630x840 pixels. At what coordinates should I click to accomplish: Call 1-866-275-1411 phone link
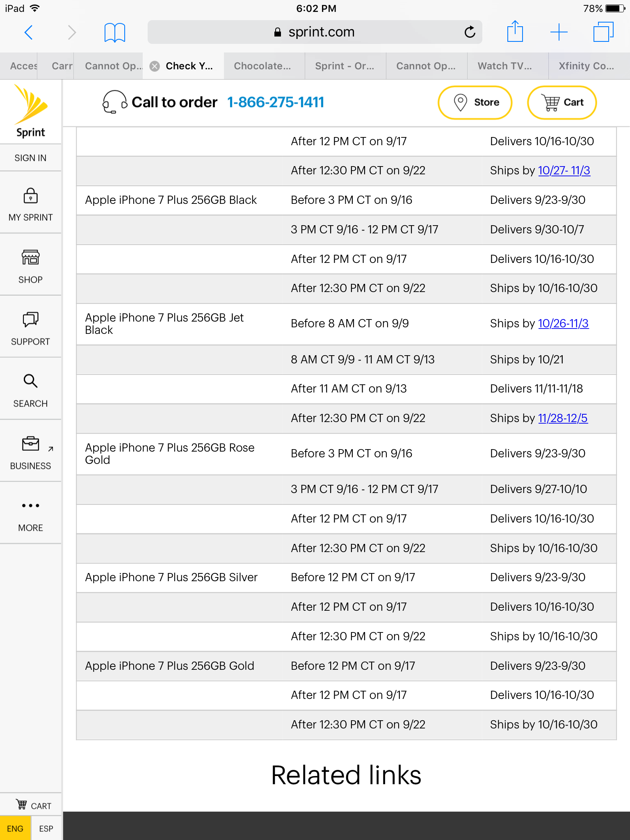[x=276, y=102]
